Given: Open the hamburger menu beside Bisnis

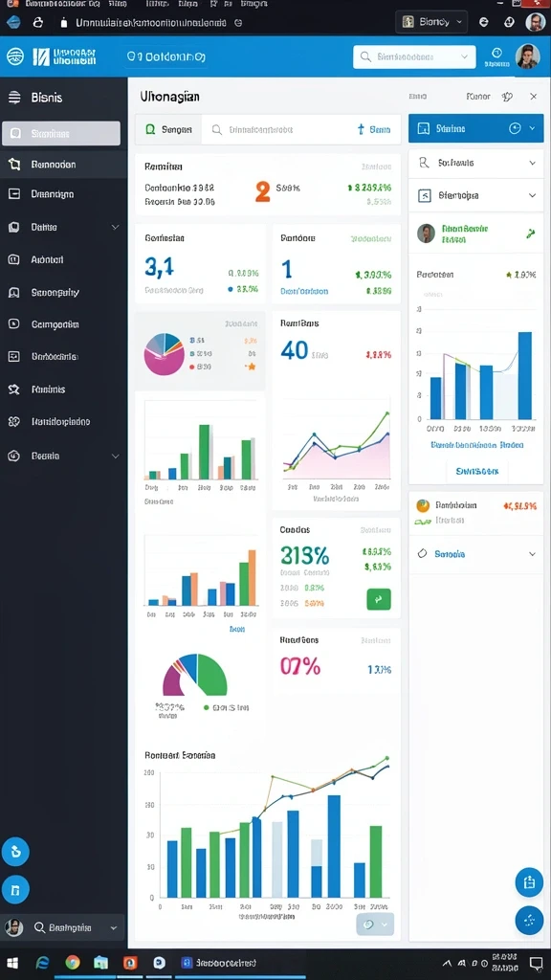Looking at the screenshot, I should pos(13,97).
